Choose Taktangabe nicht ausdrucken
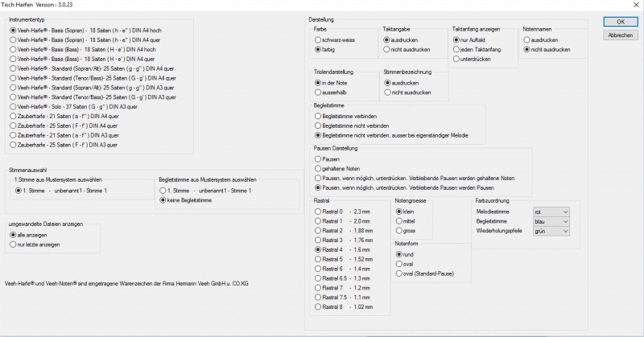Screen dimensions: 644x337 [x=386, y=49]
